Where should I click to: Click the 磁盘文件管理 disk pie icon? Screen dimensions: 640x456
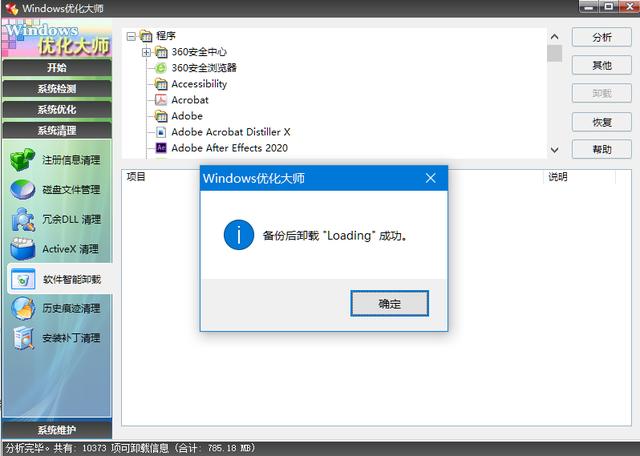point(22,189)
